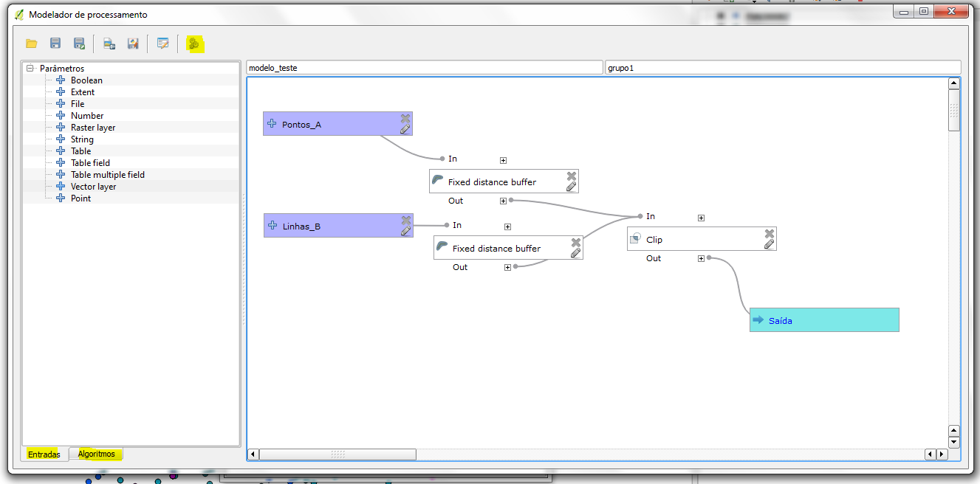Select the Entradas tab

(x=44, y=454)
